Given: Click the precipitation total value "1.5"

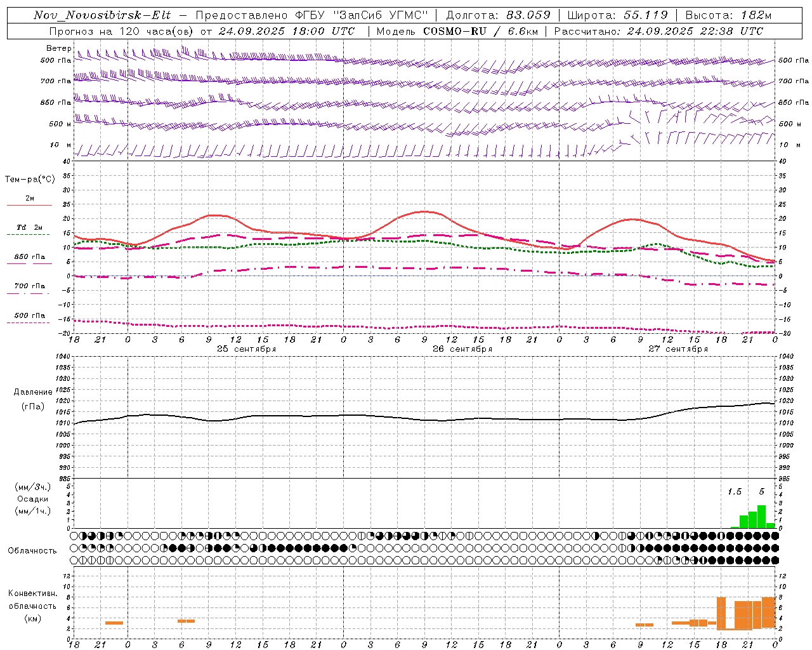Looking at the screenshot, I should coord(734,491).
